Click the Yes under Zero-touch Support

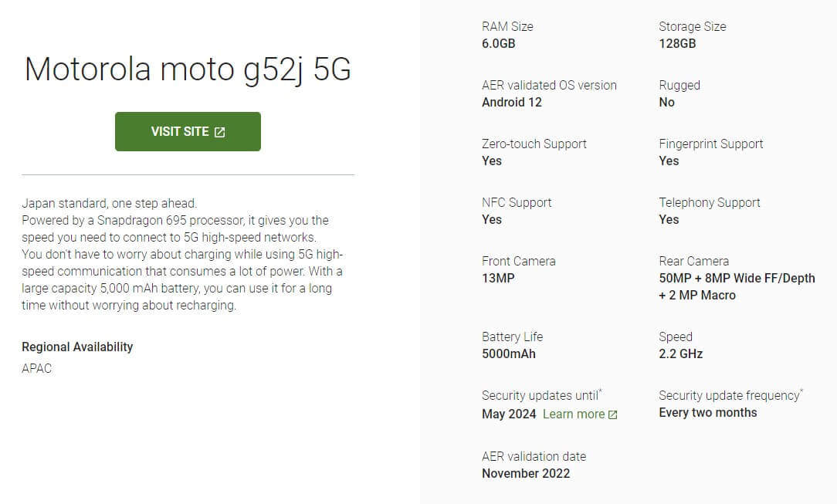click(x=492, y=161)
